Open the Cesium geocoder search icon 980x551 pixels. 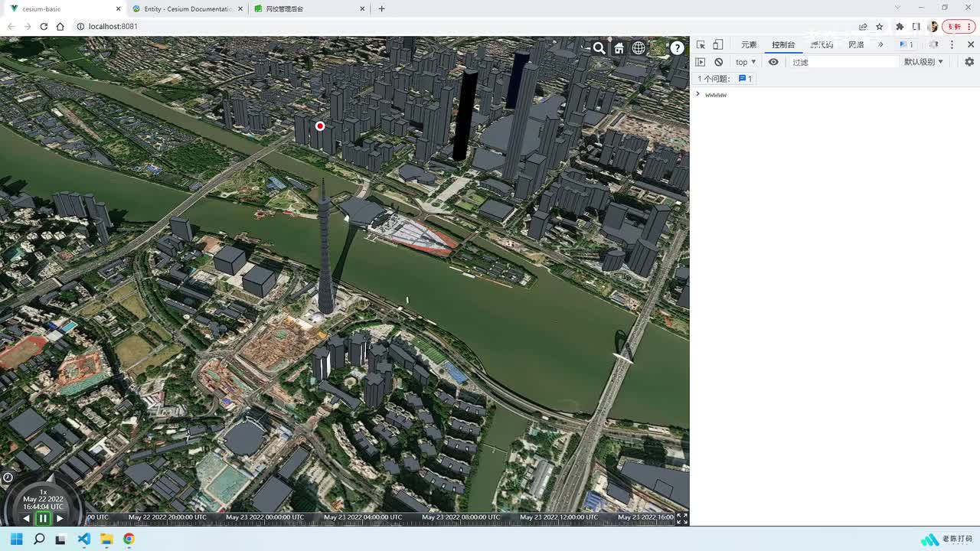pyautogui.click(x=599, y=48)
